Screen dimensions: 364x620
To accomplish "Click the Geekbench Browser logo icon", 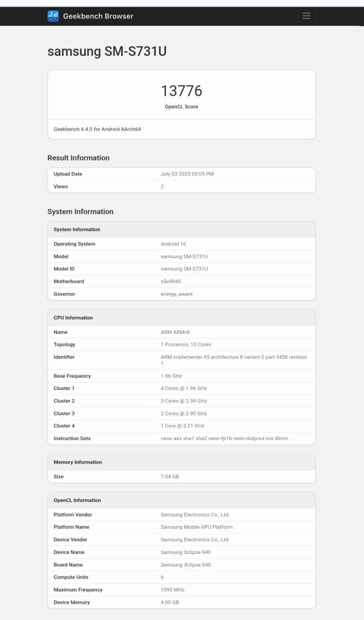I will click(52, 16).
